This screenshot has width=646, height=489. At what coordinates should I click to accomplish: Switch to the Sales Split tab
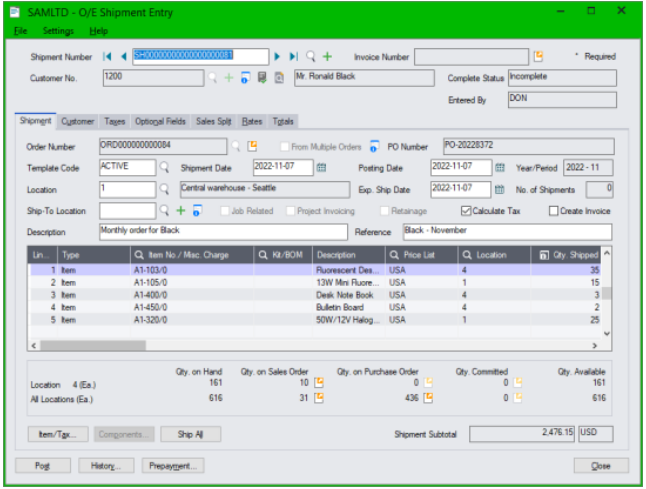point(213,121)
